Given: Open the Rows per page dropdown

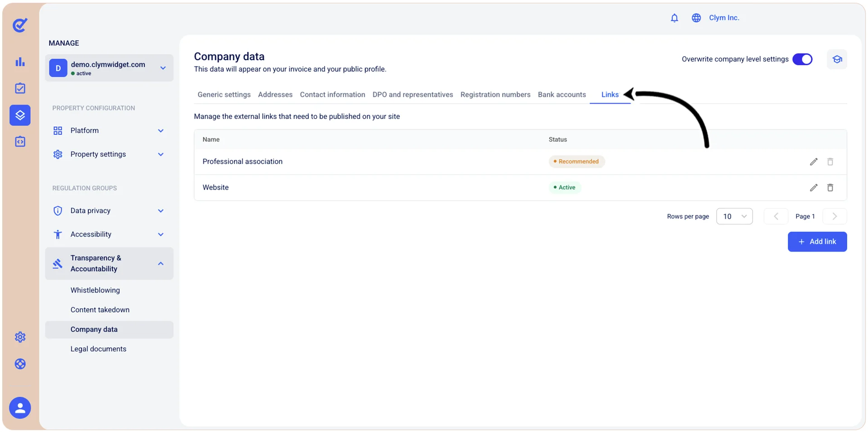Looking at the screenshot, I should [734, 216].
